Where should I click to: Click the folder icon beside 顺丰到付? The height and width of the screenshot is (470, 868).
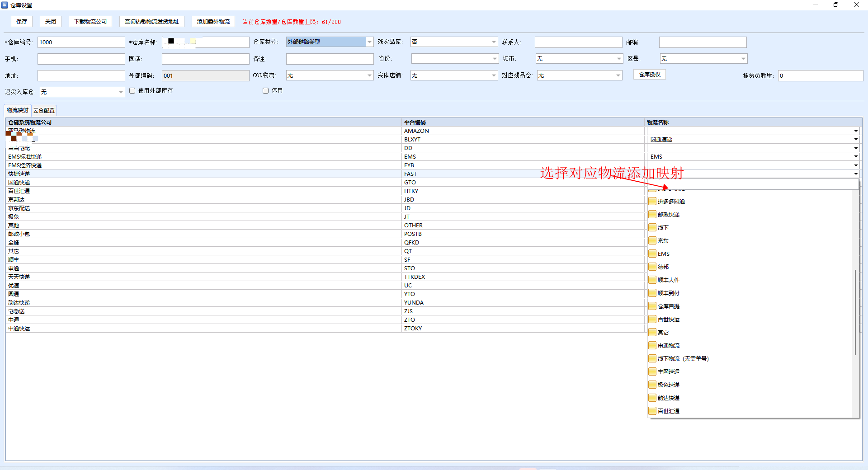[652, 293]
